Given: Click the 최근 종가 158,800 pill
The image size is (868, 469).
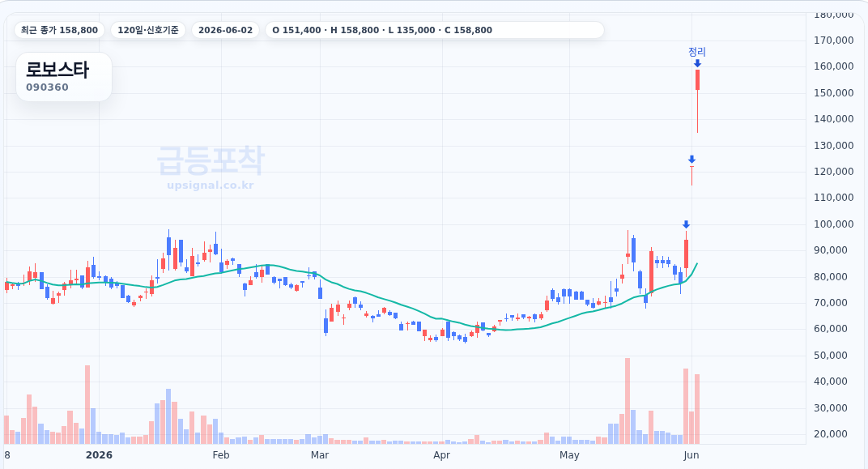Looking at the screenshot, I should pos(59,30).
